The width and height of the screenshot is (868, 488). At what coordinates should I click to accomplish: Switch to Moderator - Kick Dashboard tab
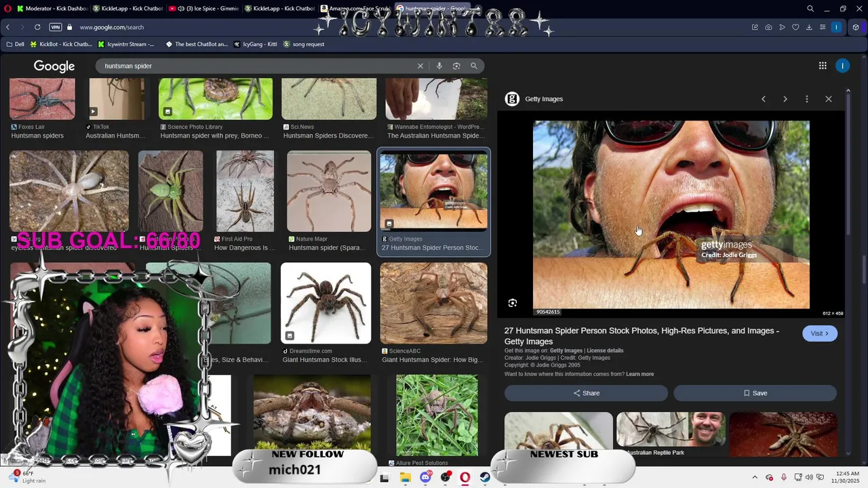tap(52, 9)
